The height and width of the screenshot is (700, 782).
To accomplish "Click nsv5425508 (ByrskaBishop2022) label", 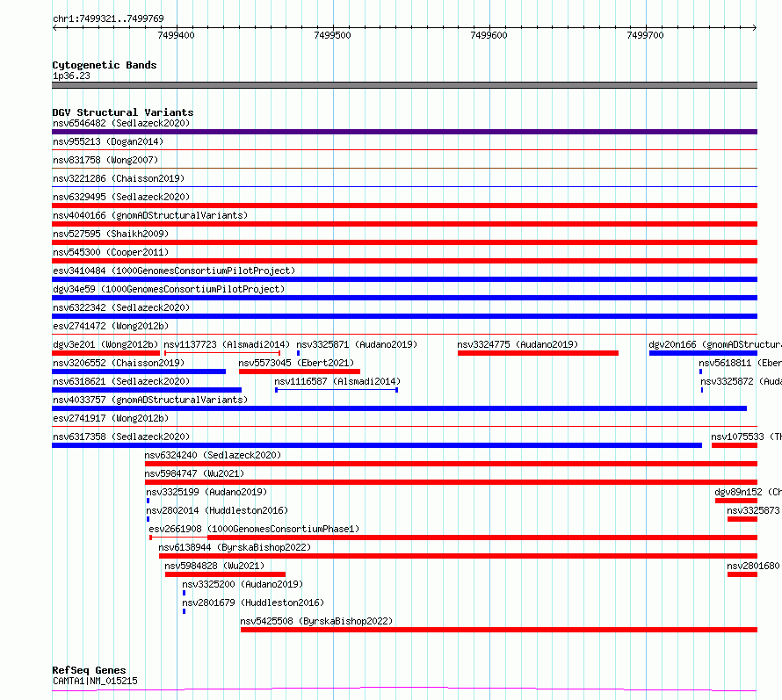I will click(316, 621).
